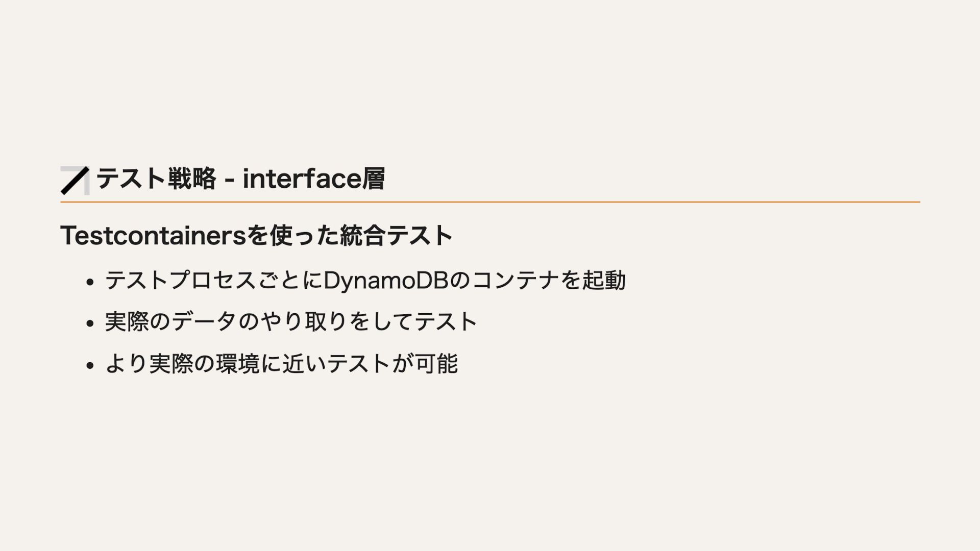Click the 層 character ending the title

pyautogui.click(x=373, y=179)
